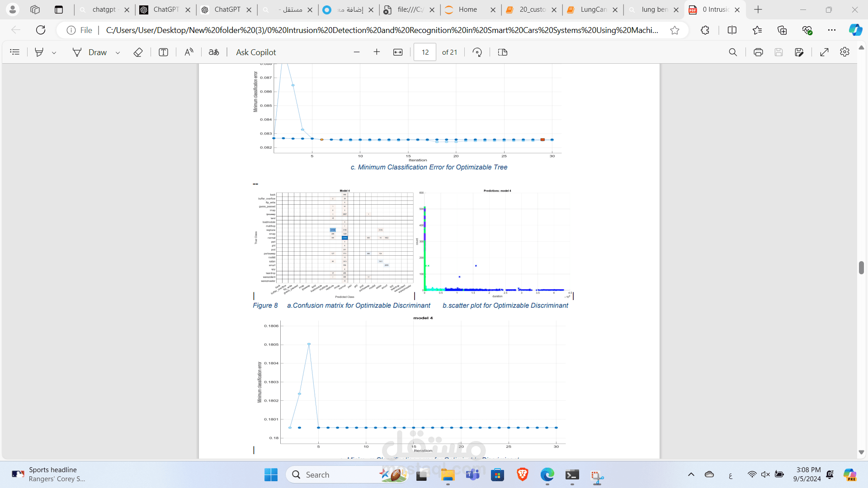Switch to the LungCan browser tab
Screen dimensions: 868x488
pos(593,9)
